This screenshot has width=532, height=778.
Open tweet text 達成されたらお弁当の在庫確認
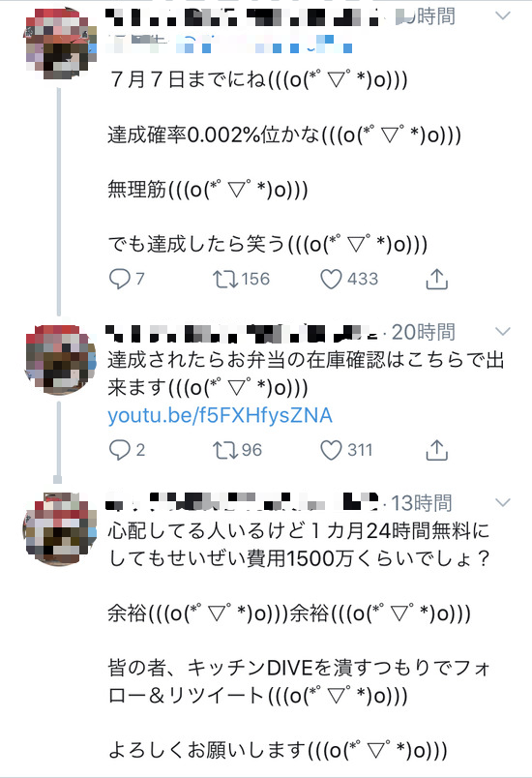point(306,374)
